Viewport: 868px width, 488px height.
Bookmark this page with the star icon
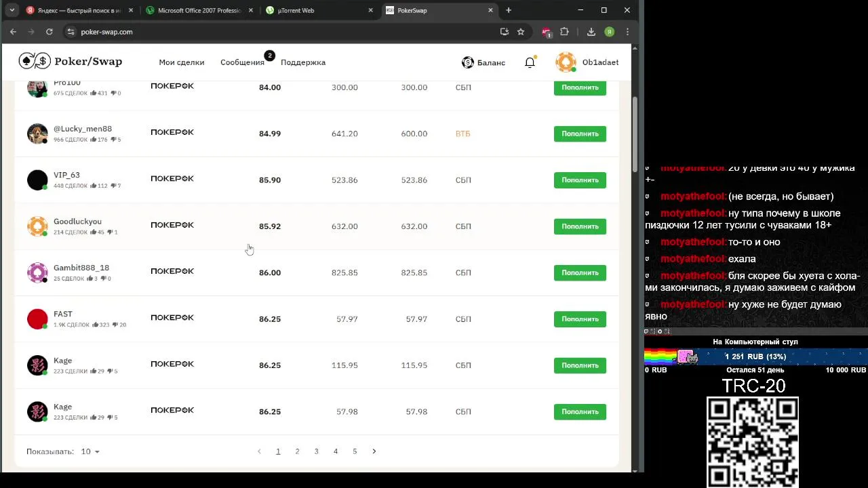pyautogui.click(x=521, y=32)
